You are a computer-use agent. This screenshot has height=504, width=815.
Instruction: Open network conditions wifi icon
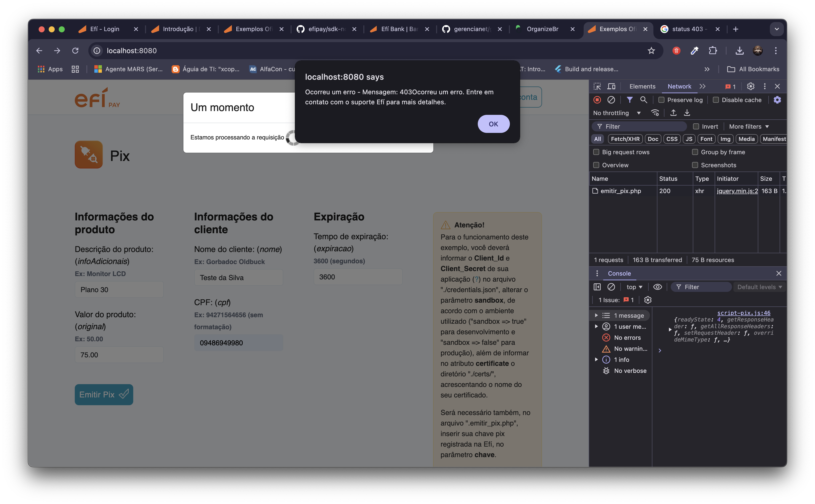pyautogui.click(x=655, y=113)
